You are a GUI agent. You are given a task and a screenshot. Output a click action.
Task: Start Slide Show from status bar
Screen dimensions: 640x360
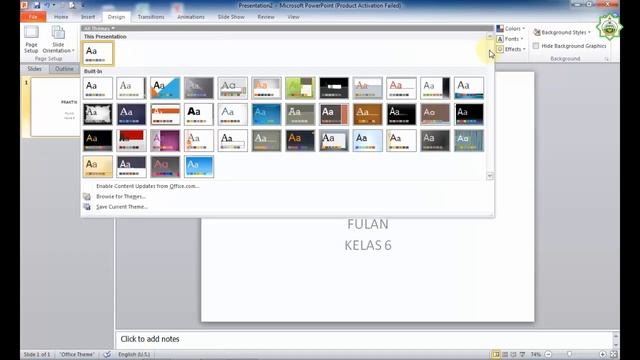(x=522, y=354)
